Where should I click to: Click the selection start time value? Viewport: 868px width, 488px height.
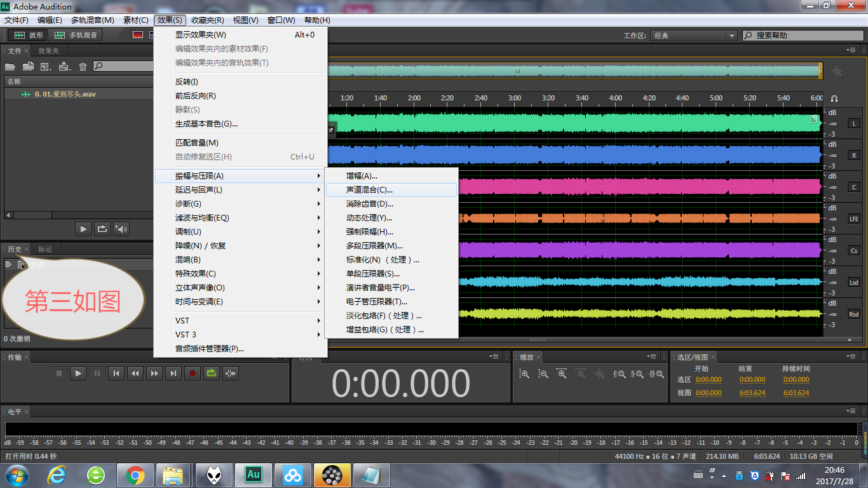(709, 379)
